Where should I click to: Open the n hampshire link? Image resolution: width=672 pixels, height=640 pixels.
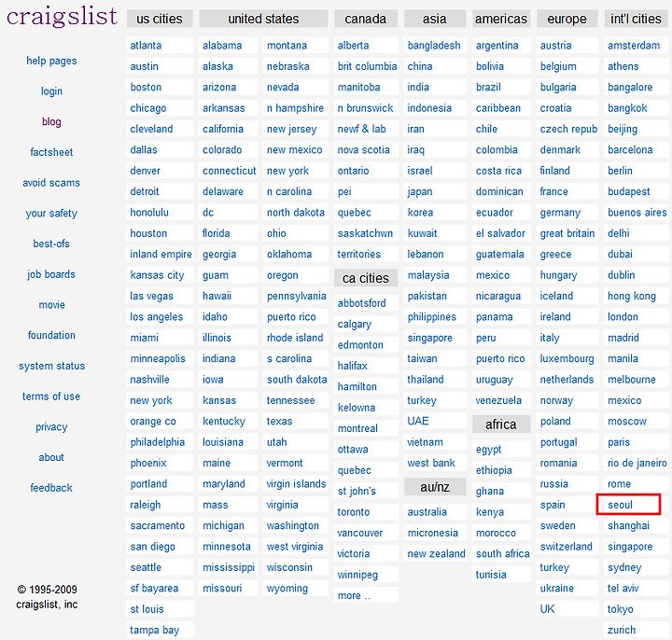point(295,108)
